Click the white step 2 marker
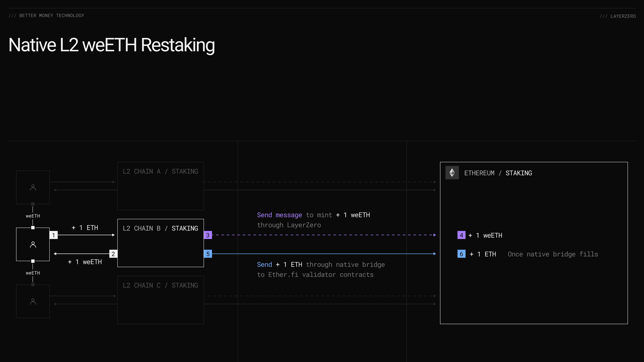Viewport: 644px width, 362px height. point(113,254)
